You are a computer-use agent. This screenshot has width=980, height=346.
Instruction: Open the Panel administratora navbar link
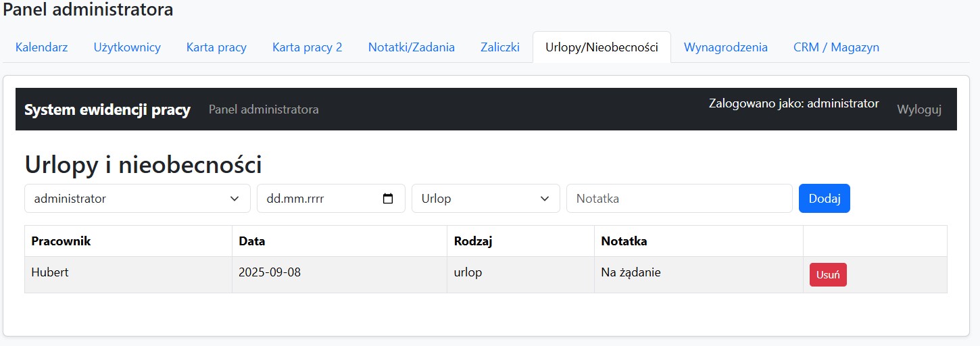[264, 109]
